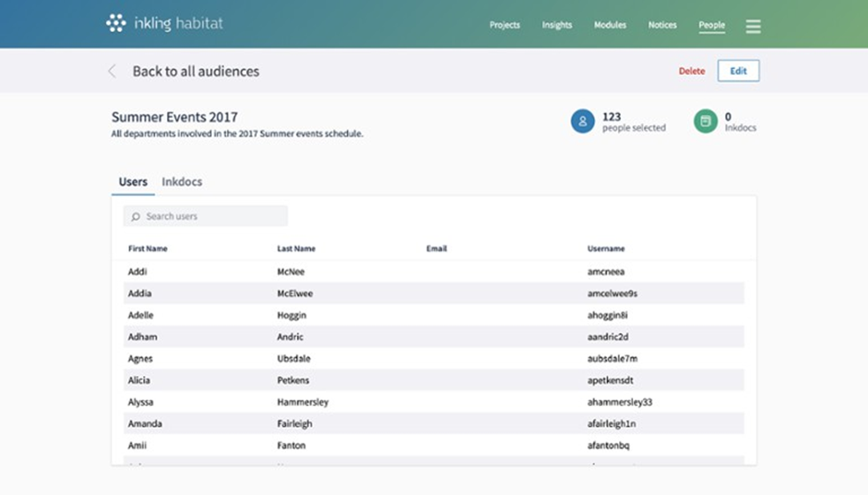Viewport: 868px width, 495px height.
Task: Select Notices in the header
Action: tap(662, 26)
